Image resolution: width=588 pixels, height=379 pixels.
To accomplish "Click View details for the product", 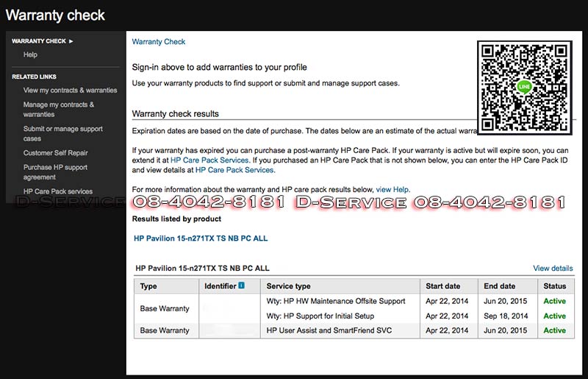I will [x=553, y=268].
